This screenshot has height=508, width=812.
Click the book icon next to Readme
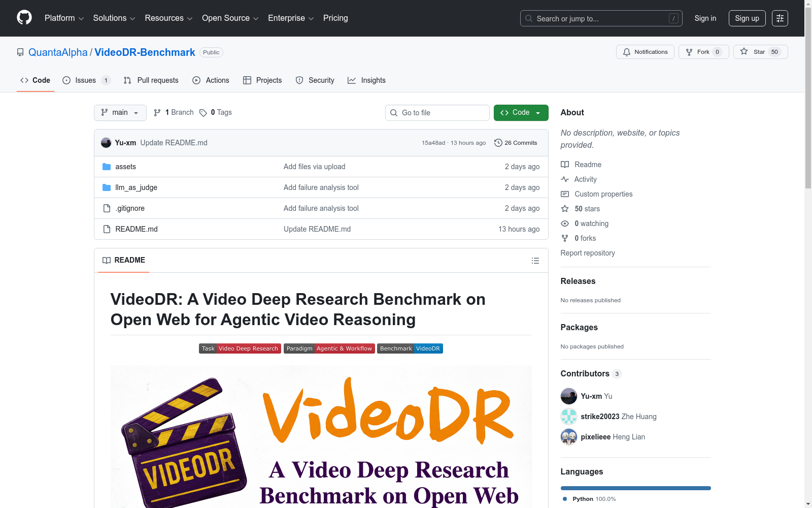(x=565, y=165)
